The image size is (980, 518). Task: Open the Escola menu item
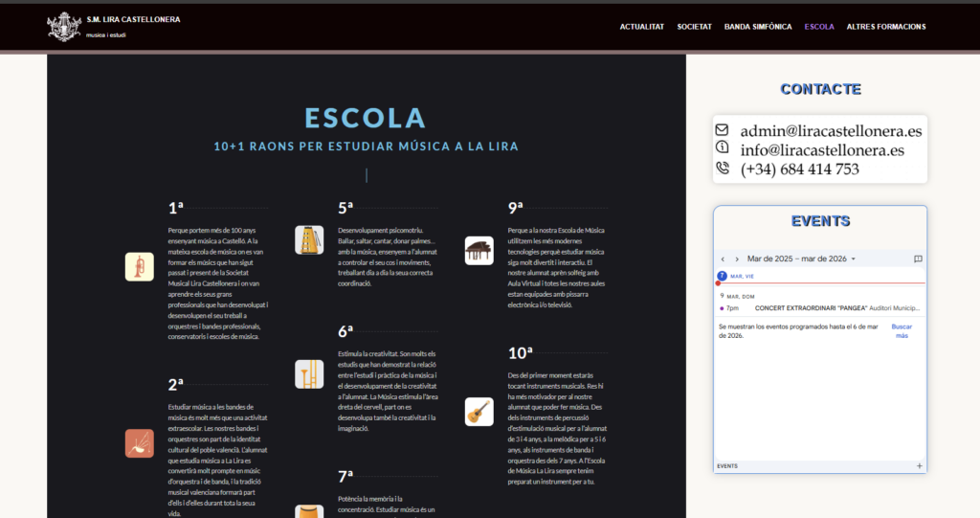pos(819,27)
